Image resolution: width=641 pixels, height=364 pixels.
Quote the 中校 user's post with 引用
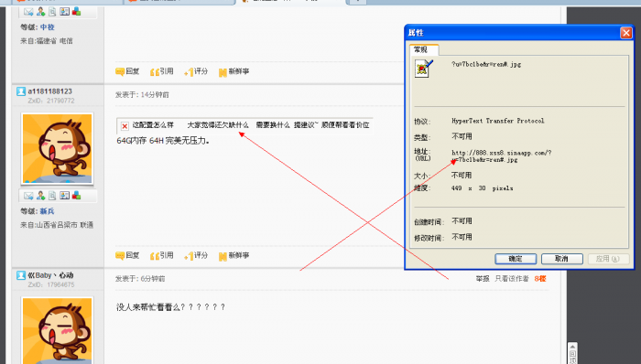(x=162, y=72)
